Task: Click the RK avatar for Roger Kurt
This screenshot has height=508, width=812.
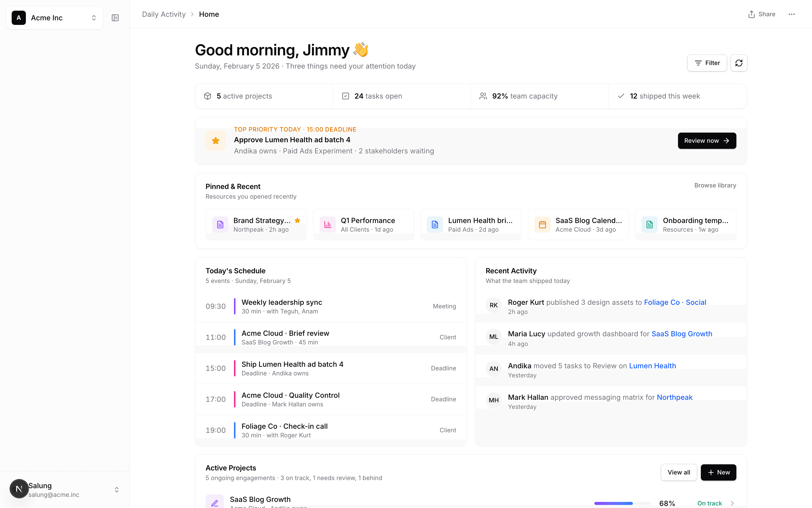Action: click(494, 305)
